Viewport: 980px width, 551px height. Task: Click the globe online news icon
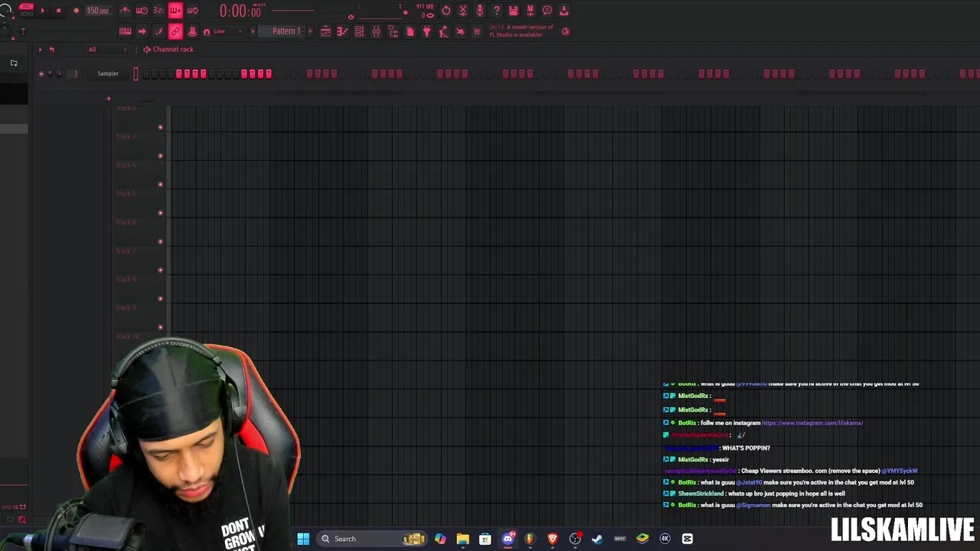[565, 31]
